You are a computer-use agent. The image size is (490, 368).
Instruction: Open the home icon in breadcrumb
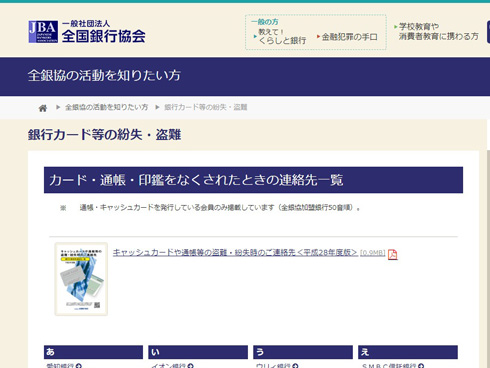(43, 108)
